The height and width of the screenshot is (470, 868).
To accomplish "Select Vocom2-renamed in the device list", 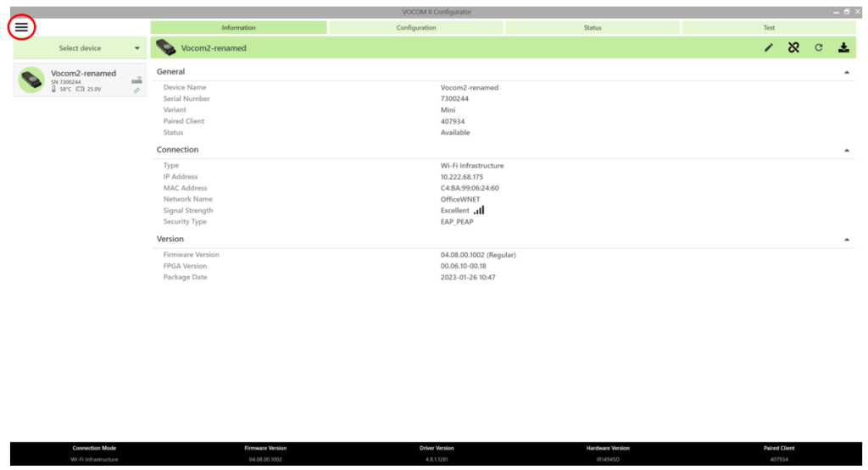I will click(80, 80).
